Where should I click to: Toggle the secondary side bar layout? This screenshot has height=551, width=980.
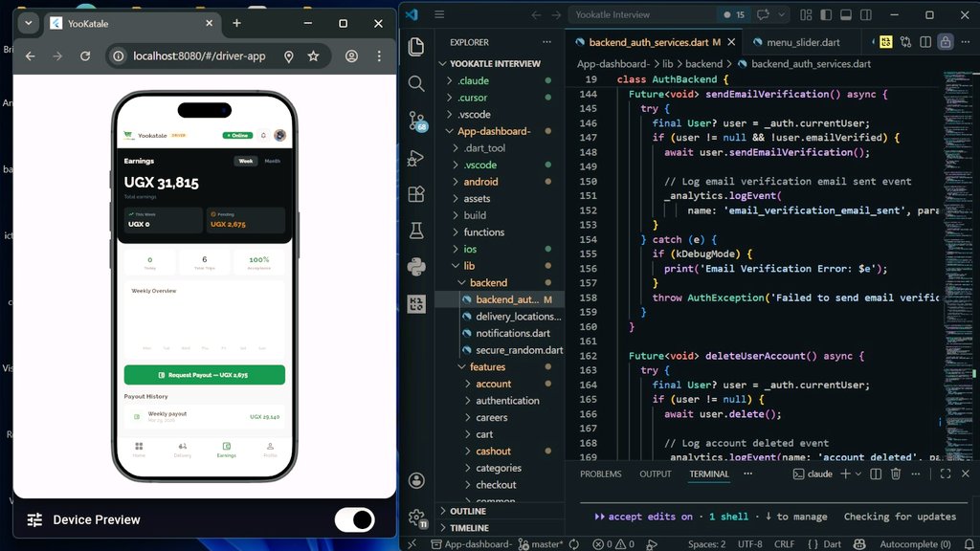[865, 14]
